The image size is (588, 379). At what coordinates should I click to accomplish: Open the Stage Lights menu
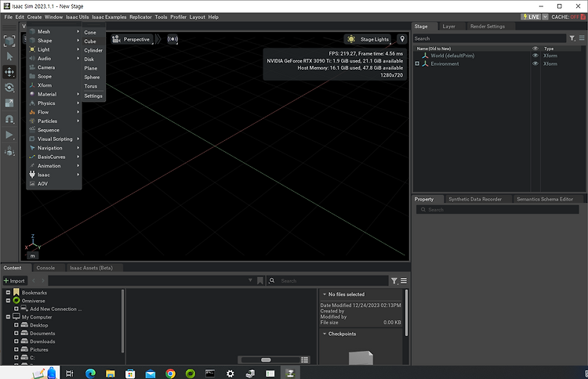pyautogui.click(x=368, y=39)
